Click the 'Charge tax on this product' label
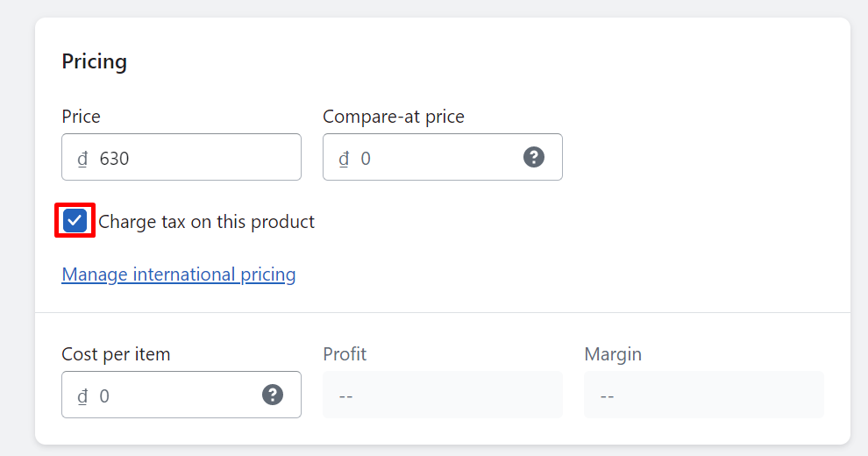The image size is (868, 456). (x=207, y=222)
